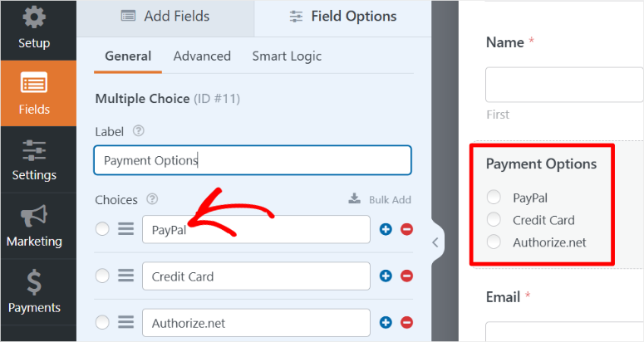Remove the Credit Card choice
This screenshot has width=644, height=342.
pyautogui.click(x=406, y=276)
